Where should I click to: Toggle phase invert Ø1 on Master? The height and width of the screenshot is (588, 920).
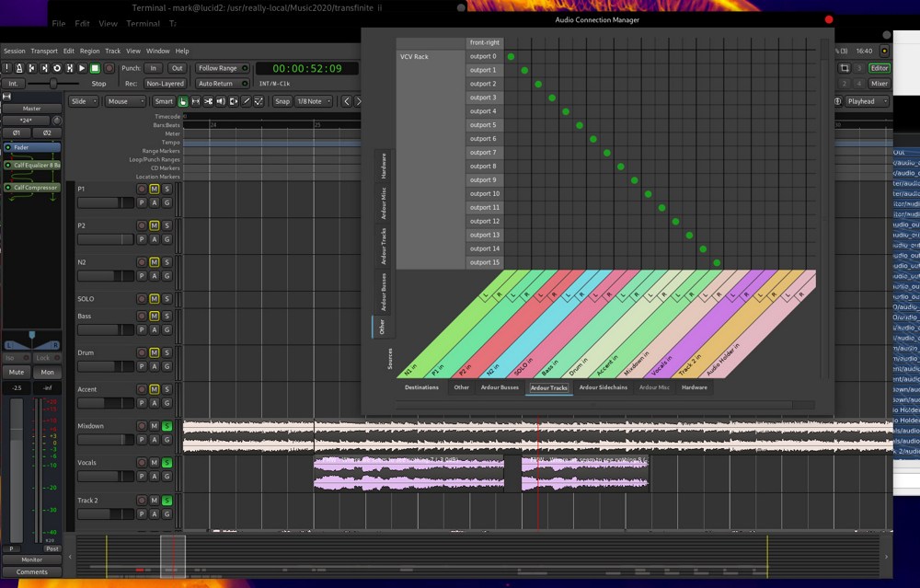pyautogui.click(x=17, y=133)
